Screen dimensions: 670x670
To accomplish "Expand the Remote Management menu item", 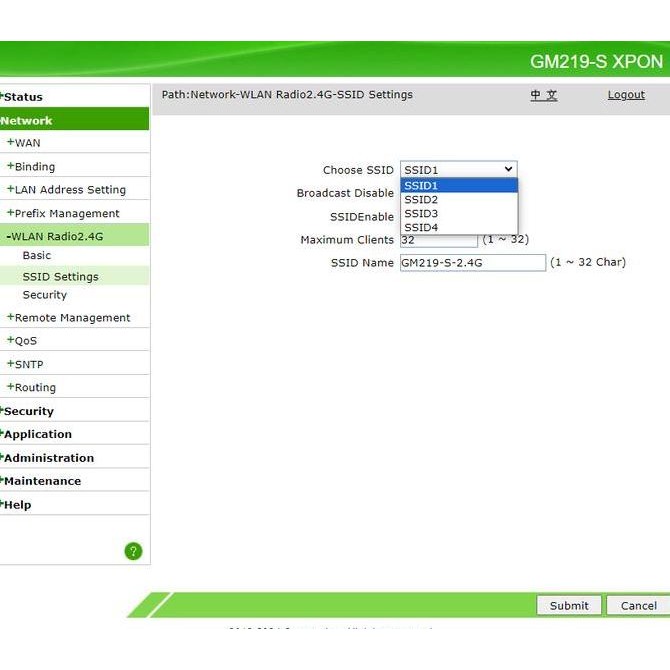I will (x=72, y=318).
